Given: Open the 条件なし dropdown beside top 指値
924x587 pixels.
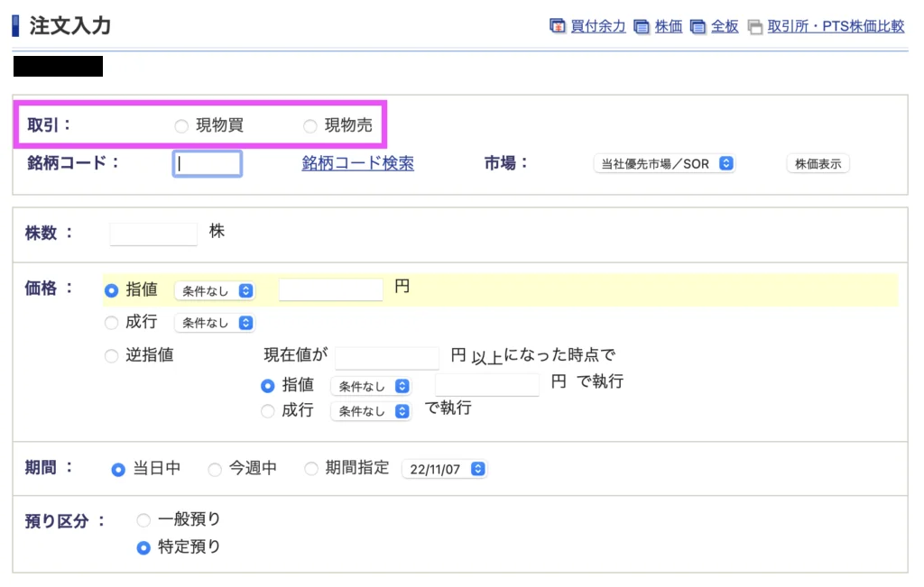Looking at the screenshot, I should pyautogui.click(x=215, y=291).
